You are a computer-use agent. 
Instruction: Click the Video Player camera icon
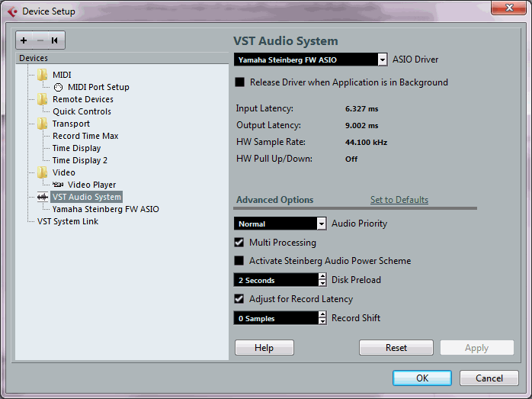(58, 185)
